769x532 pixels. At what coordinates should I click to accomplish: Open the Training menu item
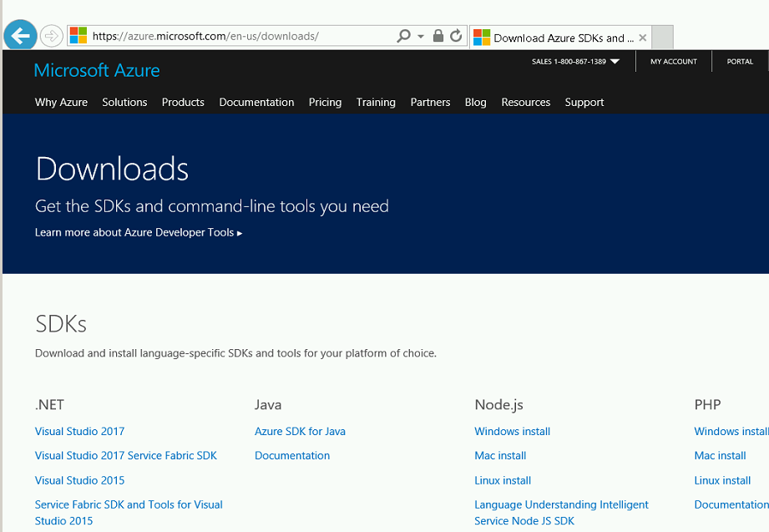(x=376, y=102)
